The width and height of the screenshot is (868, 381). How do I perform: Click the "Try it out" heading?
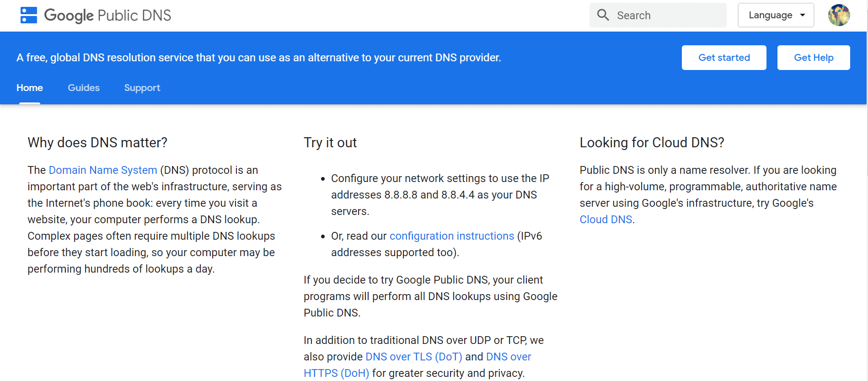(330, 143)
